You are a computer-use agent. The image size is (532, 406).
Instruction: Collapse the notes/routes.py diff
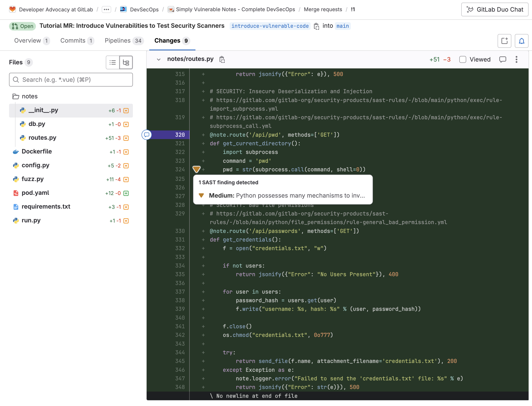click(158, 59)
